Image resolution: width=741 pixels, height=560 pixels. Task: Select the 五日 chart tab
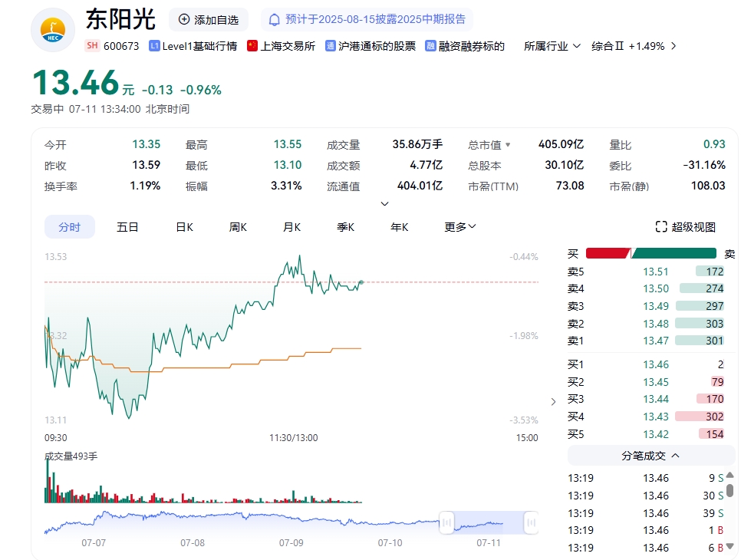[x=127, y=227]
